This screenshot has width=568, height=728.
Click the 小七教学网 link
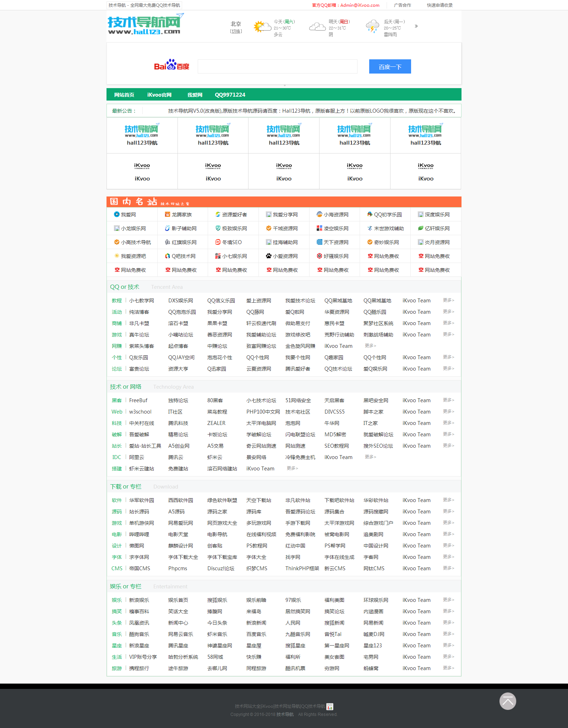[142, 301]
